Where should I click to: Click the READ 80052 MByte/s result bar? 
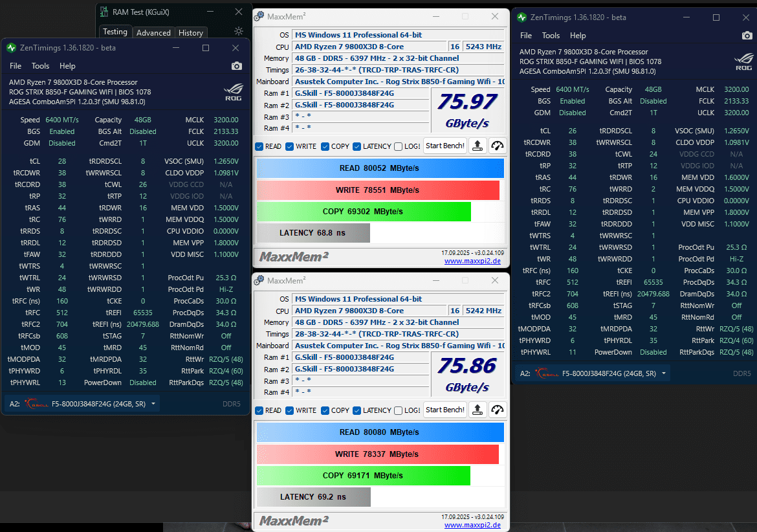tap(380, 168)
